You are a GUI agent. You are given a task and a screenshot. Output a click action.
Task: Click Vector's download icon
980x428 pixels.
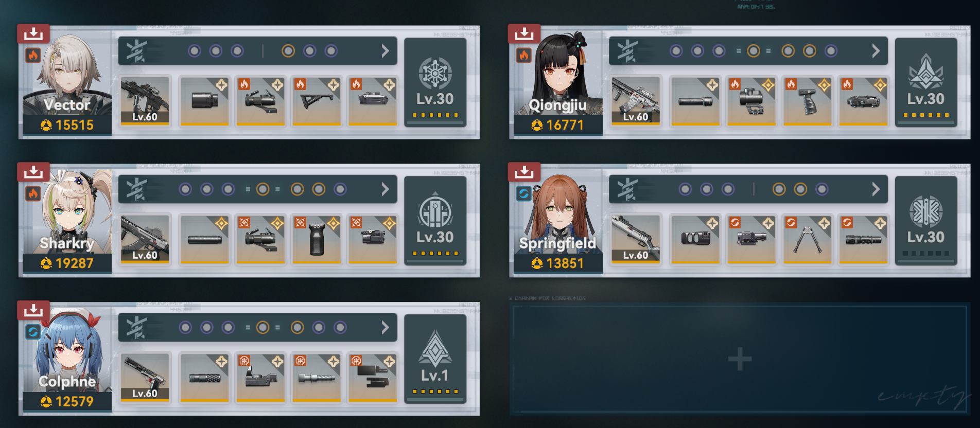coord(33,34)
